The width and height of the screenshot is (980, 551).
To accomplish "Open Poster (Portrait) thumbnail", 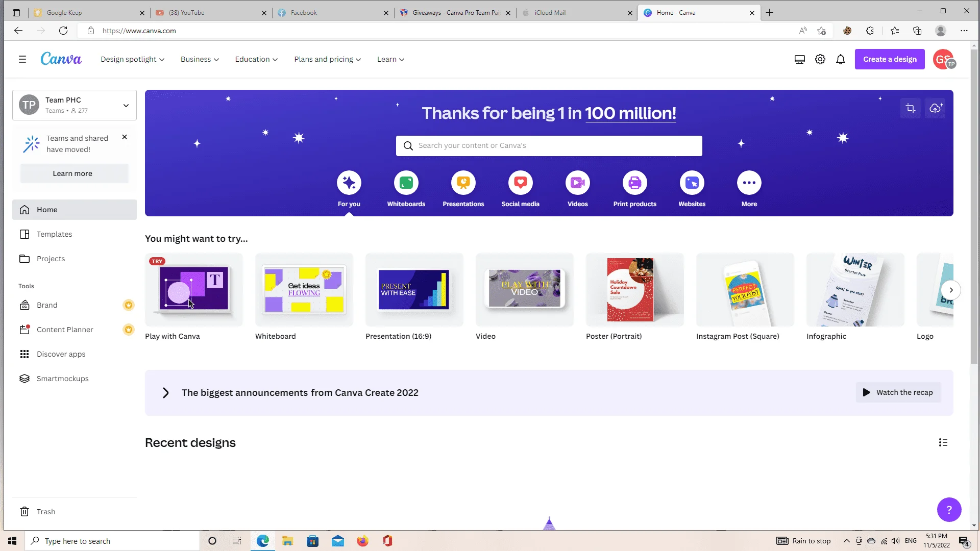I will pos(635,290).
